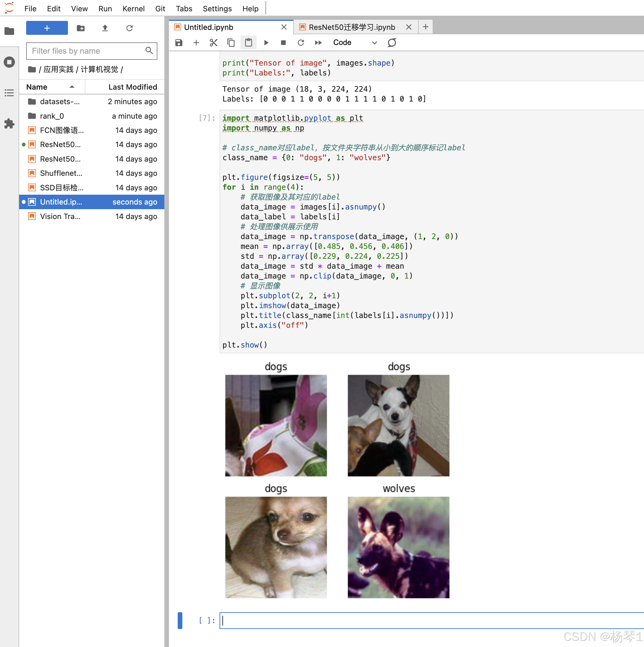Refresh the file browser list
Viewport: 644px width, 647px height.
pyautogui.click(x=130, y=28)
